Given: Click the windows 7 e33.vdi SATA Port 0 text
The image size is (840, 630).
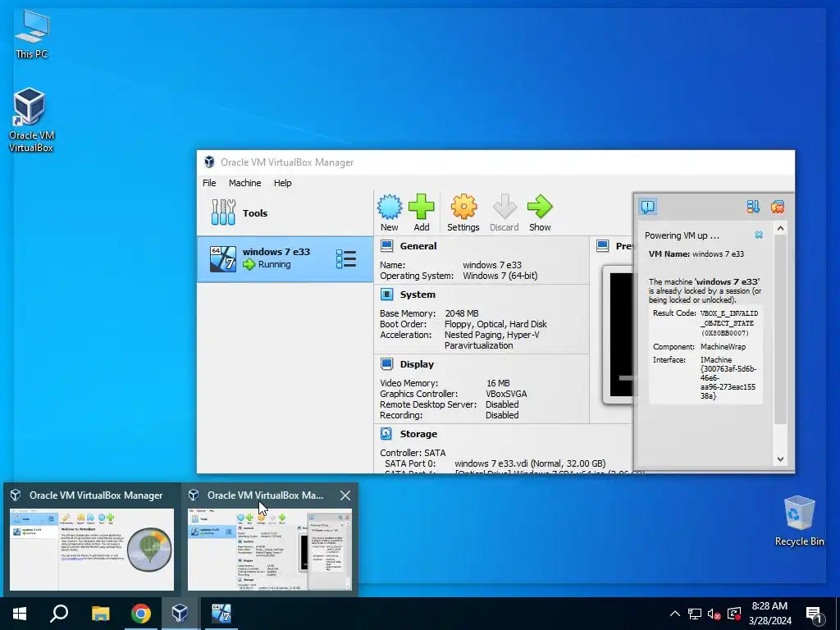Looking at the screenshot, I should pyautogui.click(x=530, y=463).
